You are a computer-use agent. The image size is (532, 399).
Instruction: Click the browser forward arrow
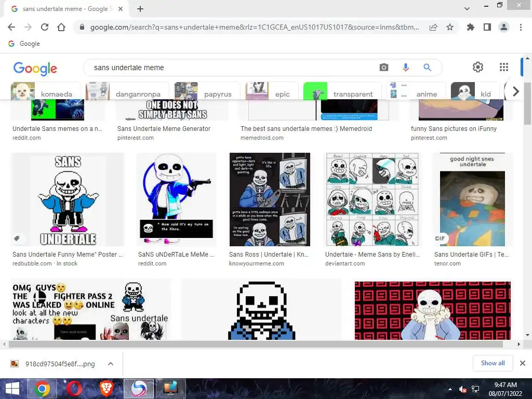pos(28,27)
